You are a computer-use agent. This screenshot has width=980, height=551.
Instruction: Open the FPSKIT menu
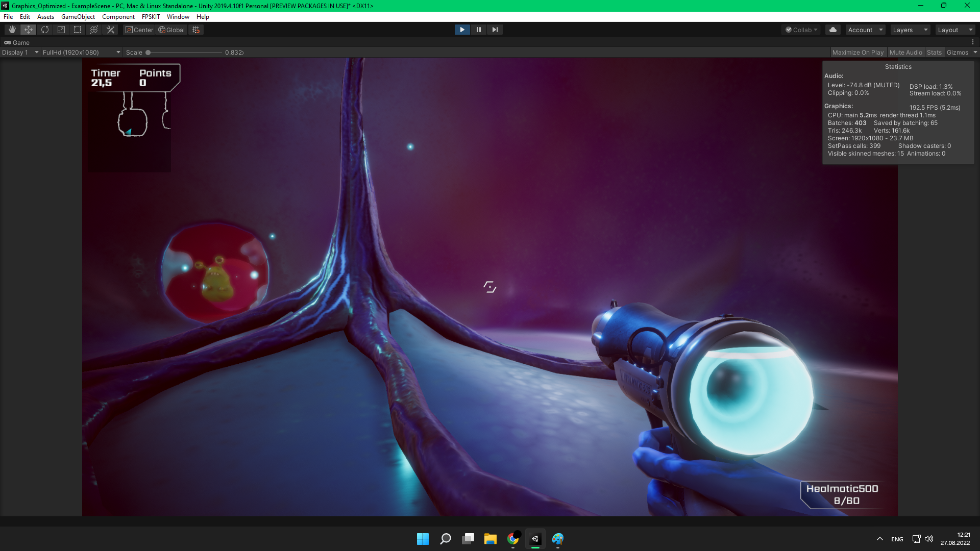point(151,16)
